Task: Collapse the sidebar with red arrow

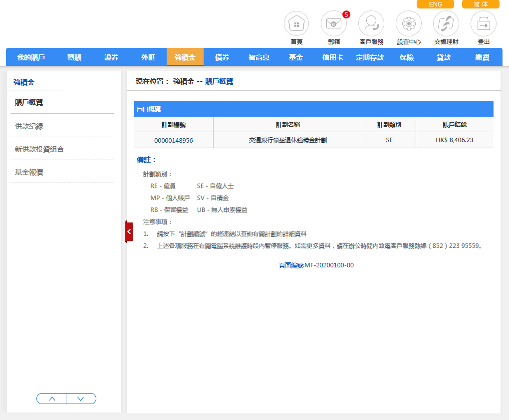Action: 129,231
